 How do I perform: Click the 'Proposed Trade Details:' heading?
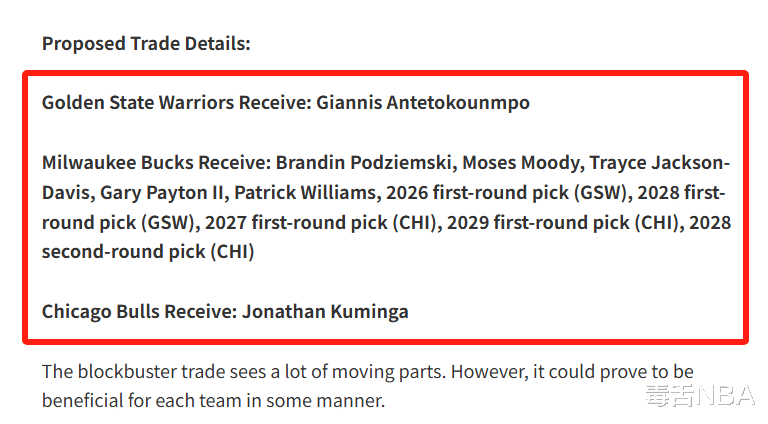click(x=146, y=44)
